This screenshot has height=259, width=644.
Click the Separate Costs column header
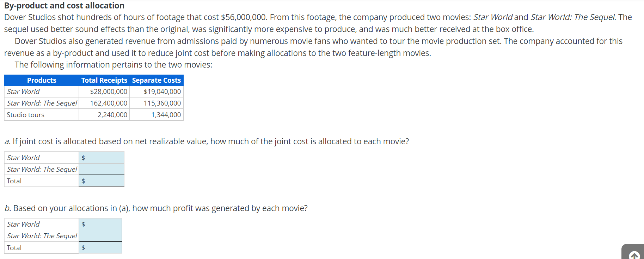point(157,80)
